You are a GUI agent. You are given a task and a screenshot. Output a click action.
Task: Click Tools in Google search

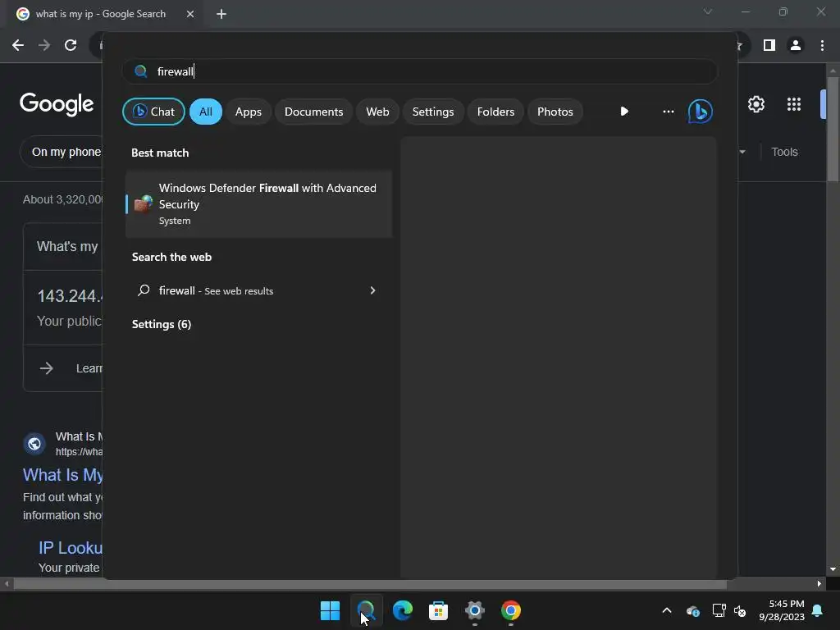coord(784,152)
